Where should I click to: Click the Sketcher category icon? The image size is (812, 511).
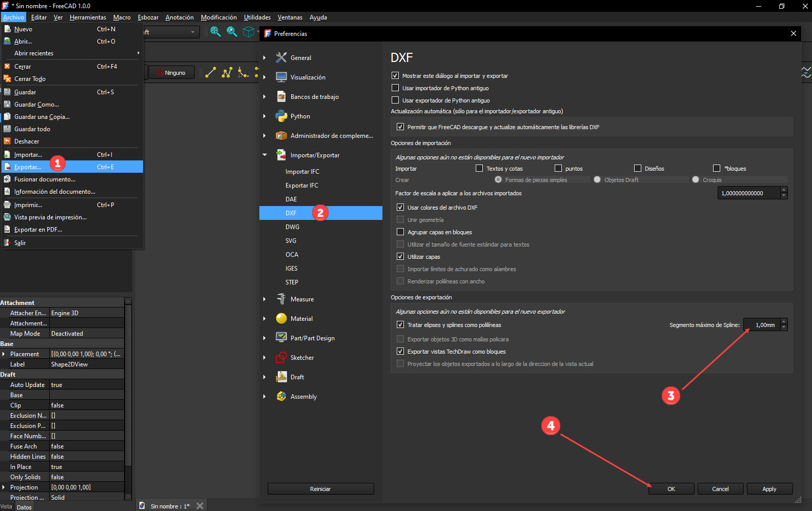(281, 357)
